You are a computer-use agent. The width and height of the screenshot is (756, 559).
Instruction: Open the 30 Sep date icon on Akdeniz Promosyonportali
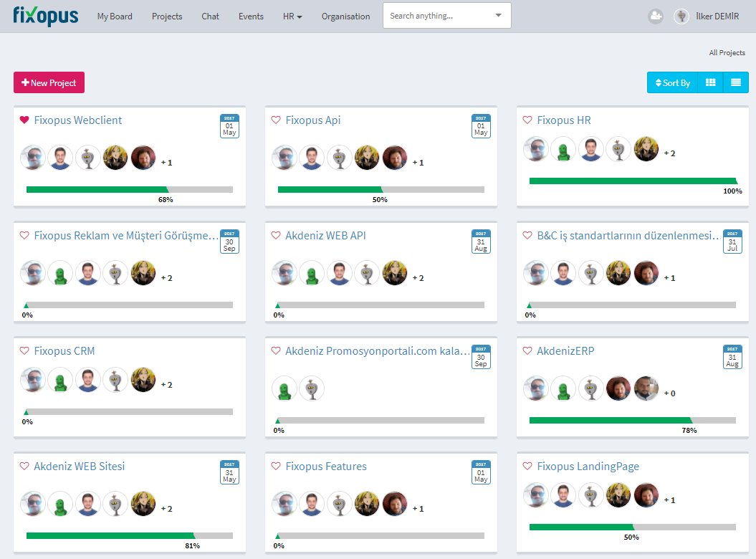coord(481,357)
